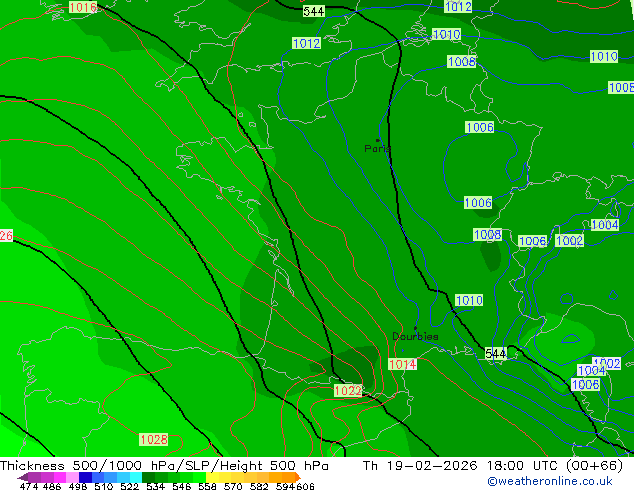Image resolution: width=634 pixels, height=490 pixels.
Task: Pick the darkest green legend swatch above 534
Action: tap(149, 477)
